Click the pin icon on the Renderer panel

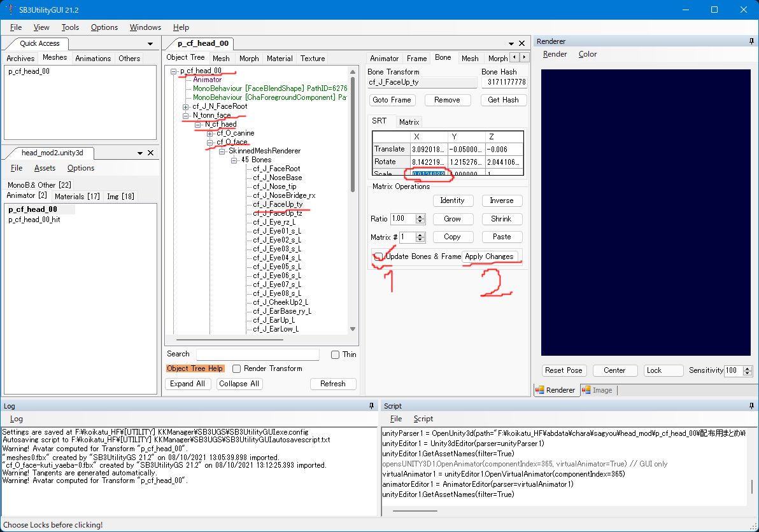pyautogui.click(x=751, y=41)
